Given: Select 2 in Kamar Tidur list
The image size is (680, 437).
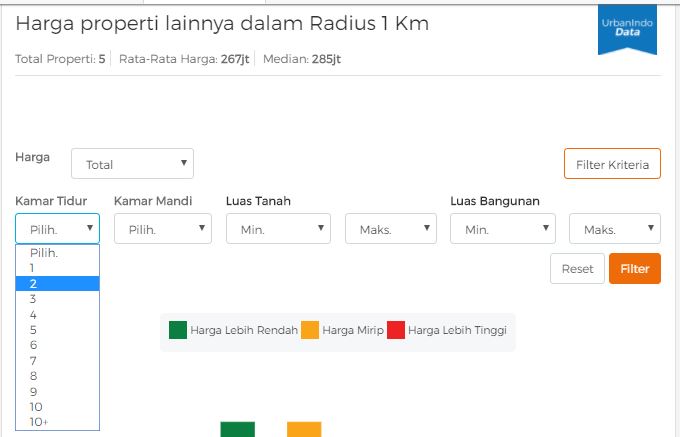Looking at the screenshot, I should click(x=58, y=284).
